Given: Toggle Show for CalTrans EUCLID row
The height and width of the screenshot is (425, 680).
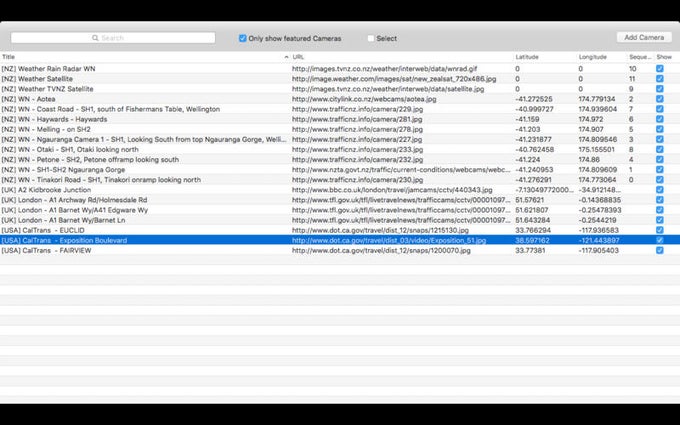Looking at the screenshot, I should point(660,230).
